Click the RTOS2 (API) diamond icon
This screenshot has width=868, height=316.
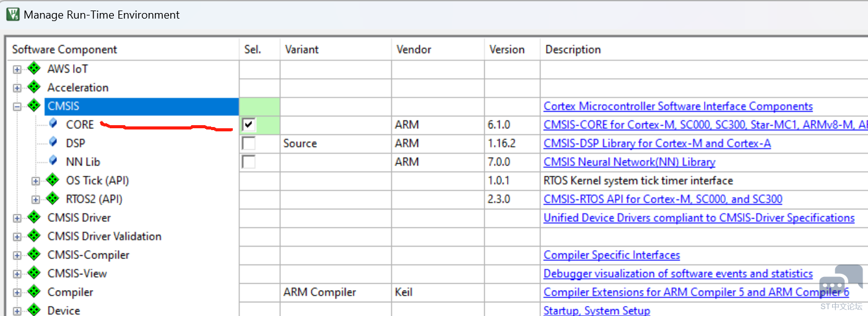point(53,199)
